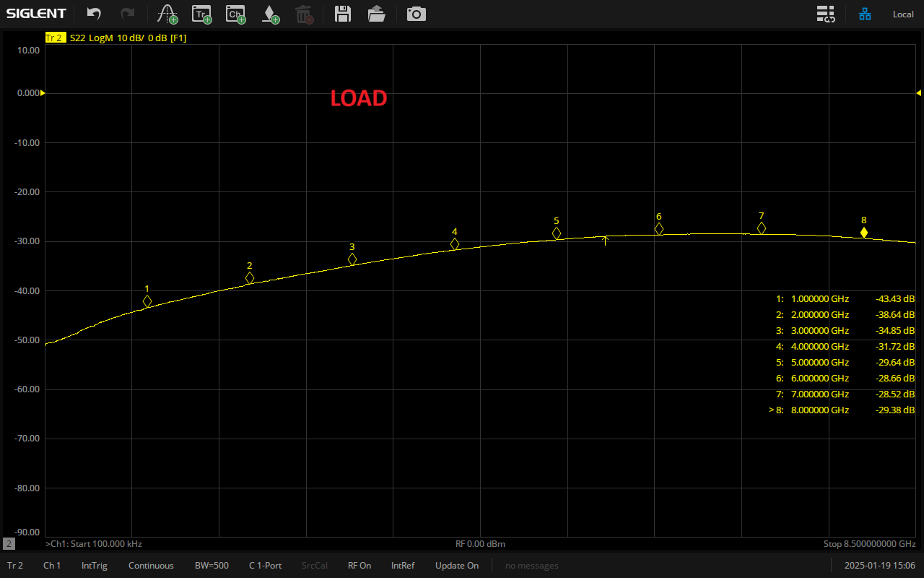Select marker 8 on the trace
Screen dimensions: 924x578
pyautogui.click(x=863, y=233)
